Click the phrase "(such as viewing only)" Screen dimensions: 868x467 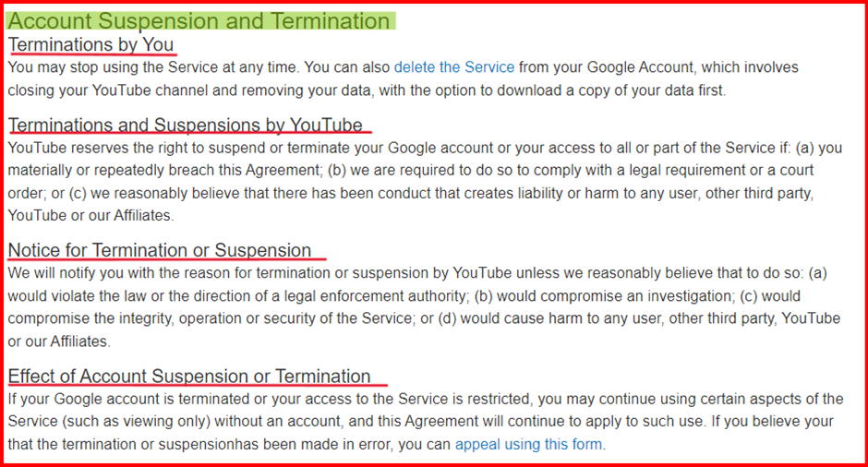coord(136,422)
